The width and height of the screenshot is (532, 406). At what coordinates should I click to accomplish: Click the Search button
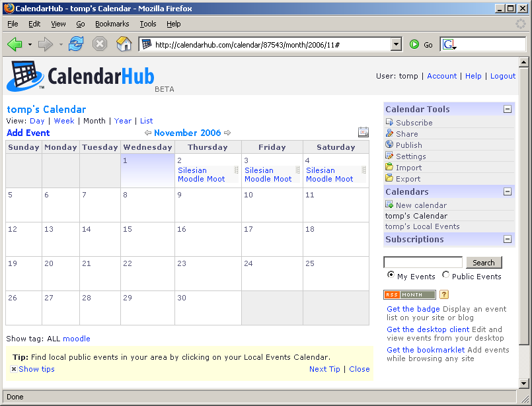[x=484, y=263]
